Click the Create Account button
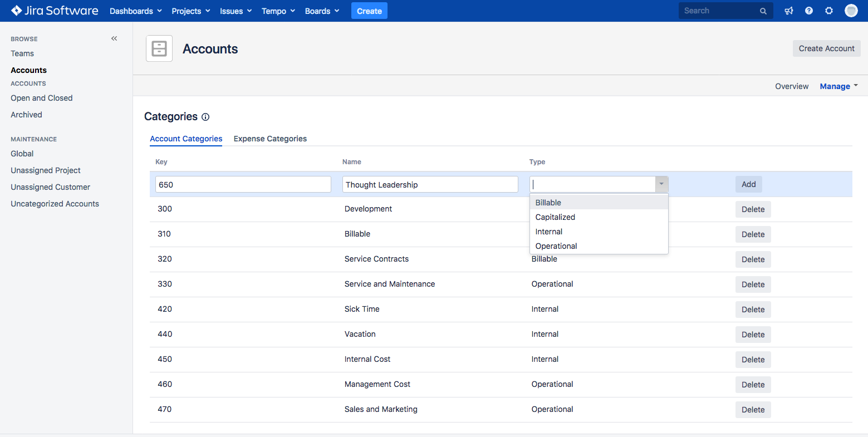 coord(826,48)
